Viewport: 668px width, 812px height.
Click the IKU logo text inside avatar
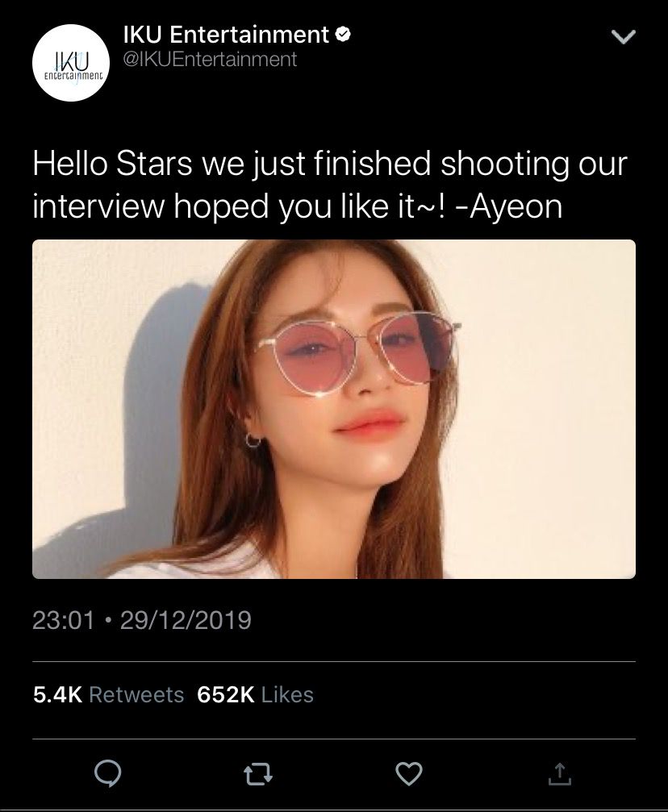click(72, 61)
